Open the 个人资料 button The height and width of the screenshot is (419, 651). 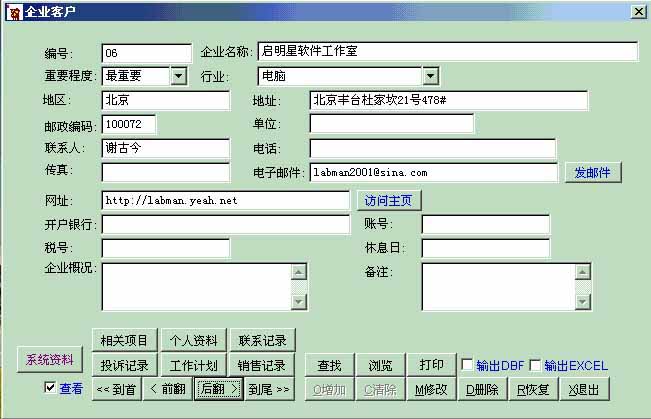point(193,340)
